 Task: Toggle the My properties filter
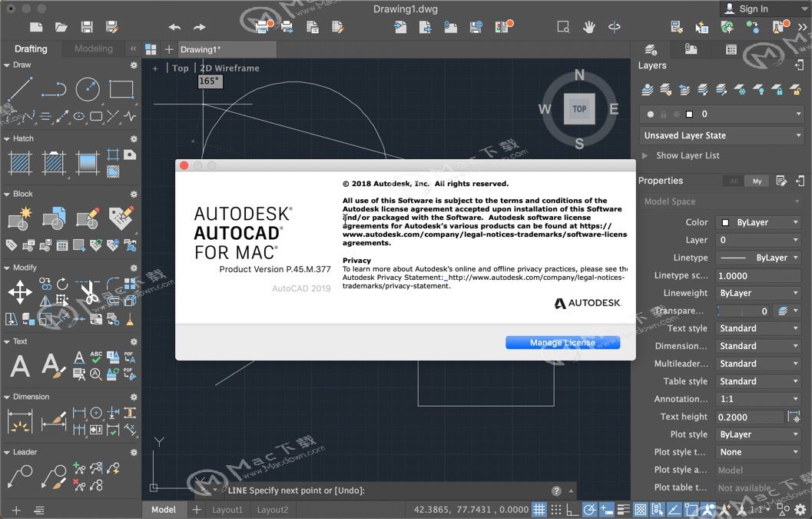pyautogui.click(x=757, y=181)
